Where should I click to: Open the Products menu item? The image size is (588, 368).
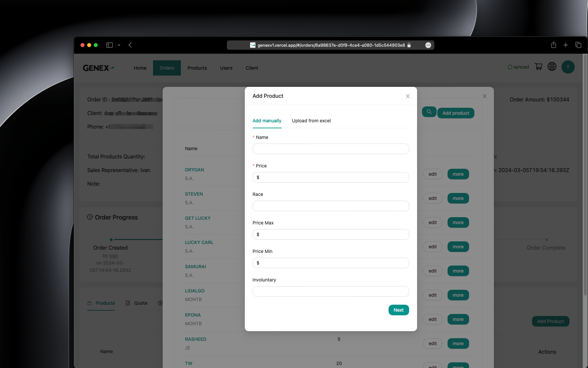click(x=197, y=68)
